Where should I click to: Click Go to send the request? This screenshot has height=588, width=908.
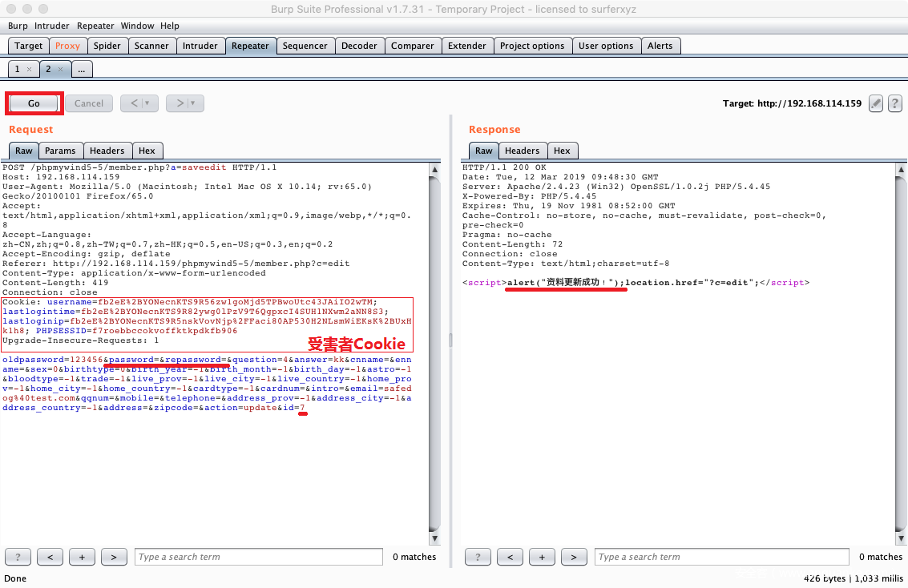34,103
